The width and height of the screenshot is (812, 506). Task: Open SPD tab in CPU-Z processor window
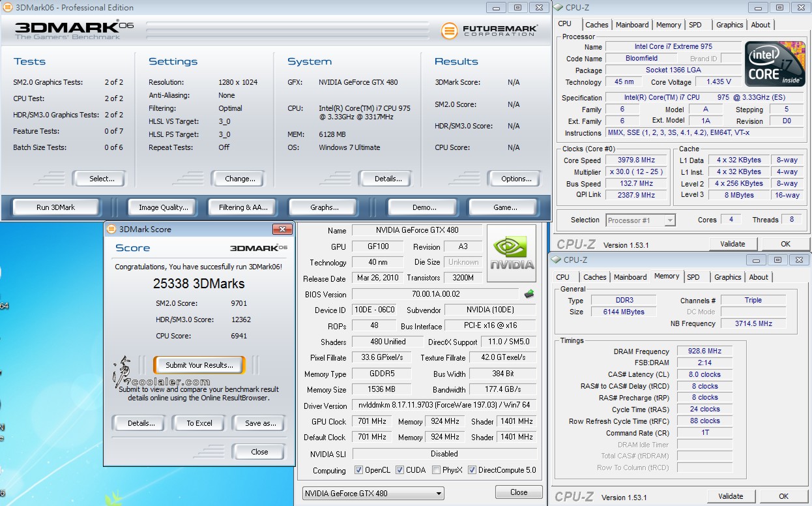[x=695, y=25]
